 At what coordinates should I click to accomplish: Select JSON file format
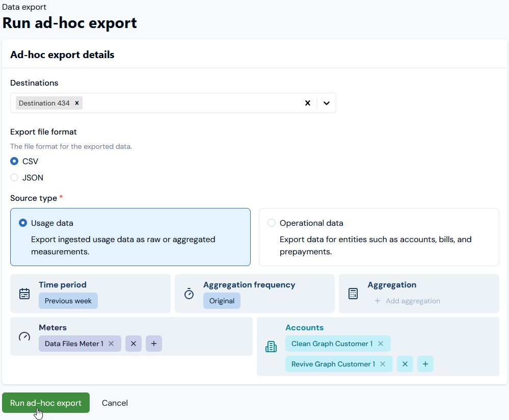14,177
